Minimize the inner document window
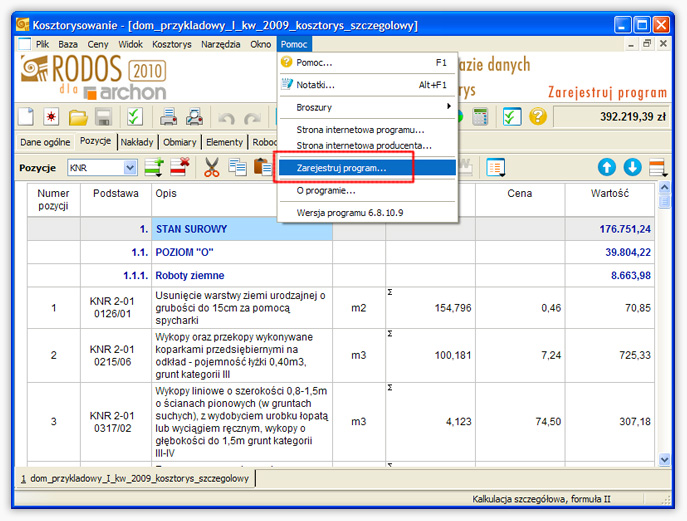This screenshot has height=521, width=687. [631, 44]
